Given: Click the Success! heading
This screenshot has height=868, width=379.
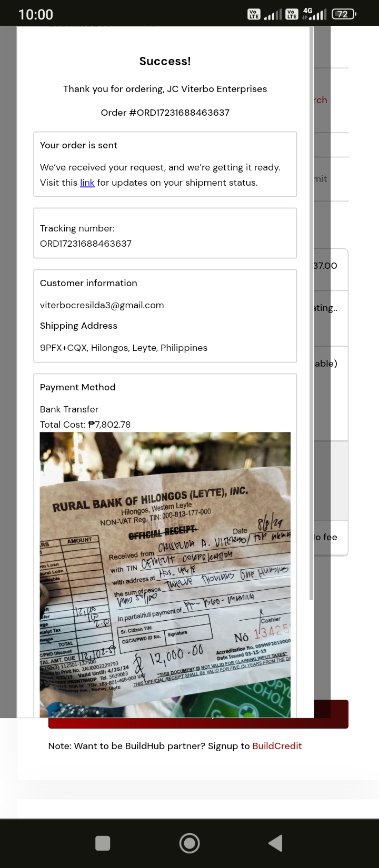Looking at the screenshot, I should pos(165,61).
